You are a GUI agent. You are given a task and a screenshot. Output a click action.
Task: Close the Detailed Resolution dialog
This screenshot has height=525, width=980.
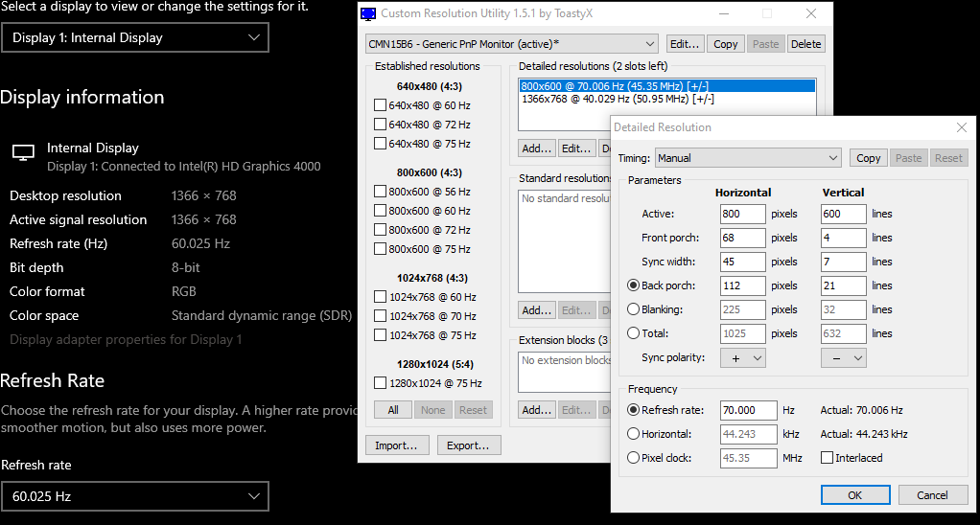(962, 127)
